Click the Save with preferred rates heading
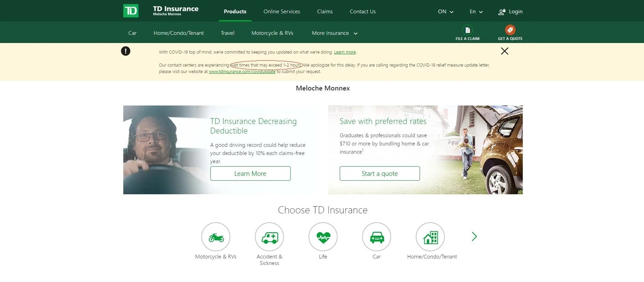The image size is (644, 282). click(x=383, y=121)
